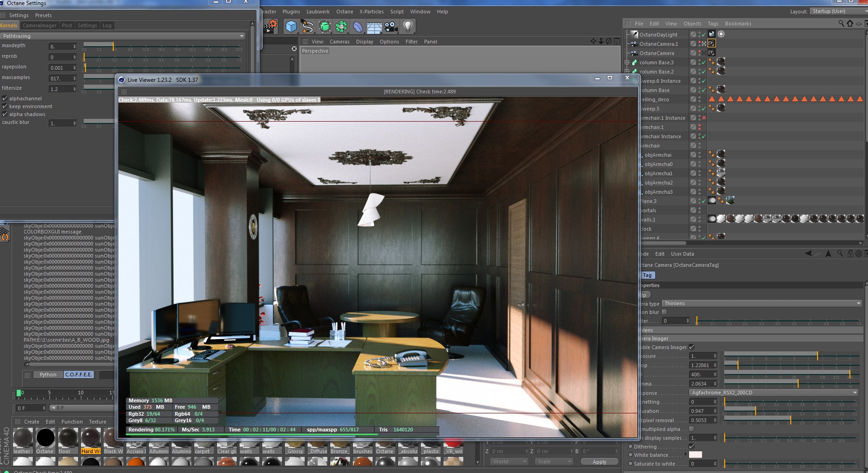The width and height of the screenshot is (868, 473).
Task: Click the Attribute Manager back arrow icon
Action: (808, 253)
